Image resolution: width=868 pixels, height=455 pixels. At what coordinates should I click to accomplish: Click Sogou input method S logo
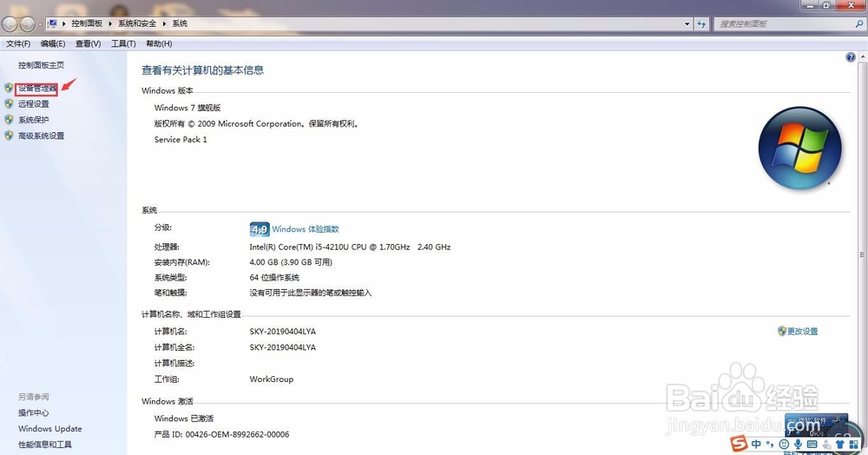pos(739,444)
